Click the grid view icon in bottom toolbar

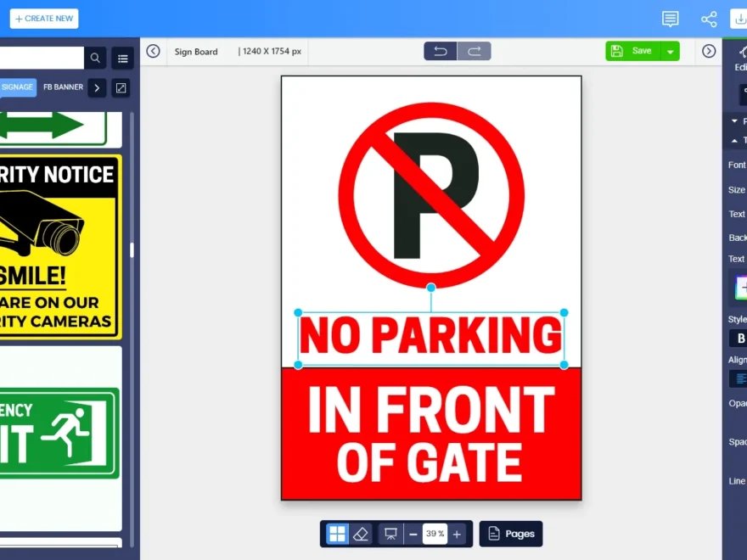337,534
